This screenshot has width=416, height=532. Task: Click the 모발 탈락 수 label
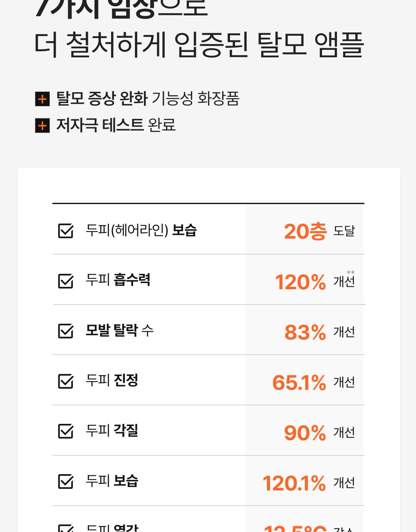[119, 330]
